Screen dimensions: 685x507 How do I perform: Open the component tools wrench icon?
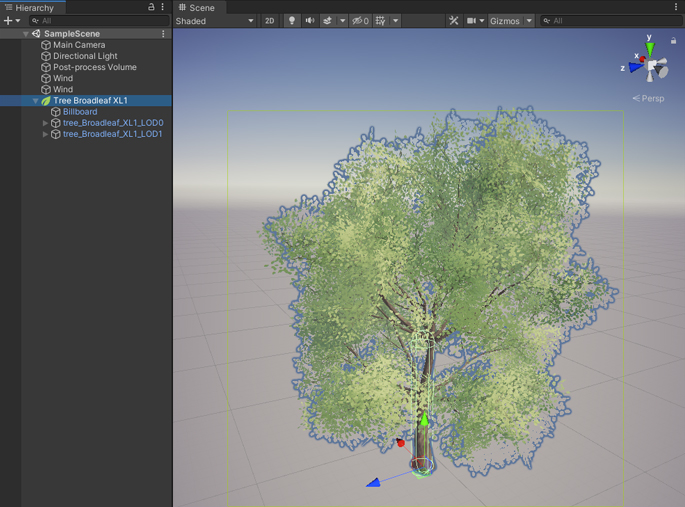point(453,21)
